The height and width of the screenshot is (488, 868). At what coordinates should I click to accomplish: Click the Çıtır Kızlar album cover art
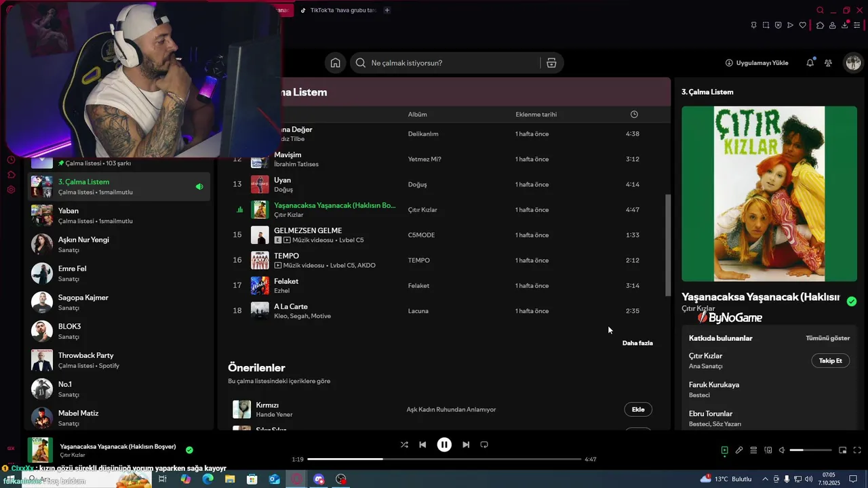769,194
